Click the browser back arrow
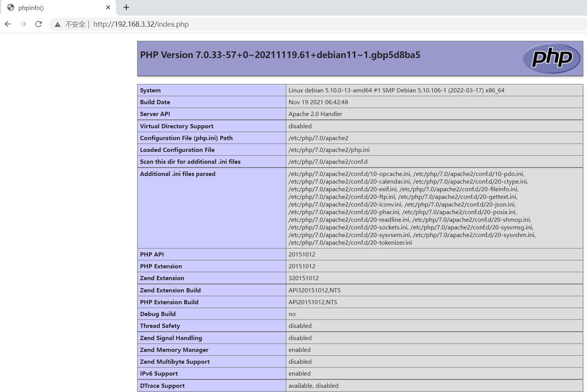 pyautogui.click(x=8, y=24)
